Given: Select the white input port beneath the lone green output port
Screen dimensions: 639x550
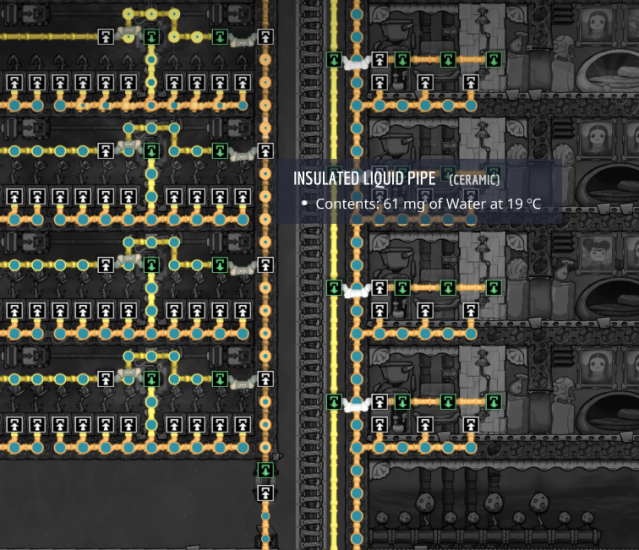Looking at the screenshot, I should [265, 493].
